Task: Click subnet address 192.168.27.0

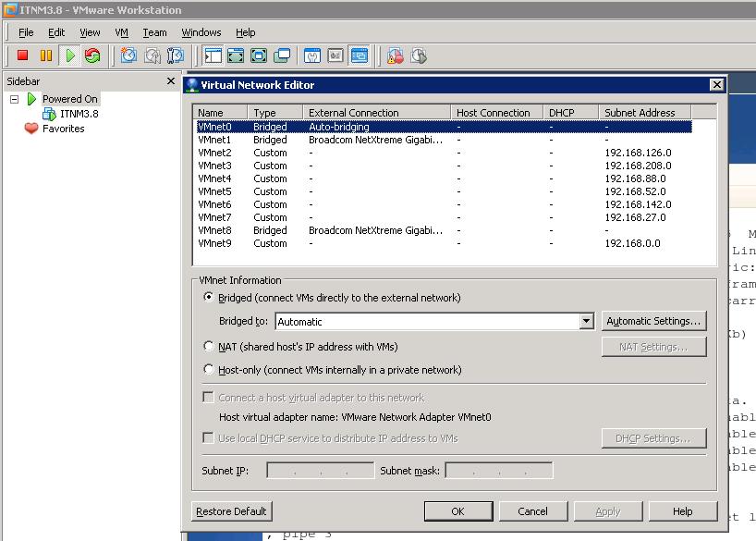Action: [635, 217]
